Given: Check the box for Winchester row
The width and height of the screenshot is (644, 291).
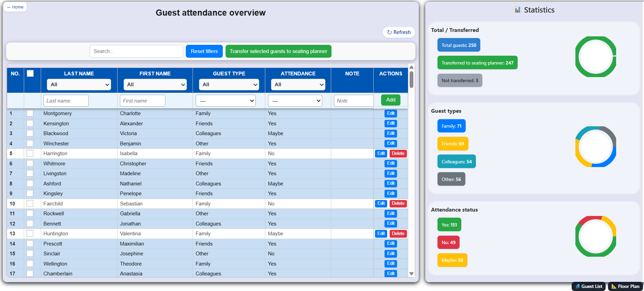Looking at the screenshot, I should click(x=30, y=143).
